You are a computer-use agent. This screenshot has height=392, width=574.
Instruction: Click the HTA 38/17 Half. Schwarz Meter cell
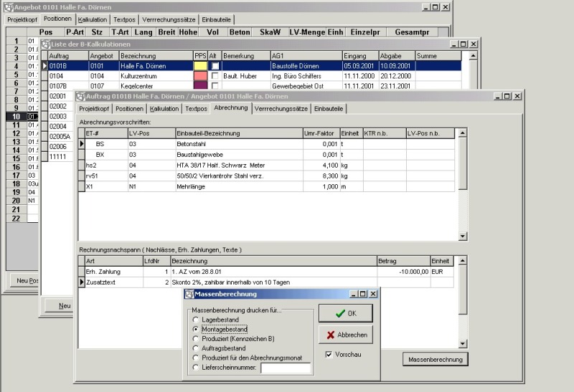point(240,166)
